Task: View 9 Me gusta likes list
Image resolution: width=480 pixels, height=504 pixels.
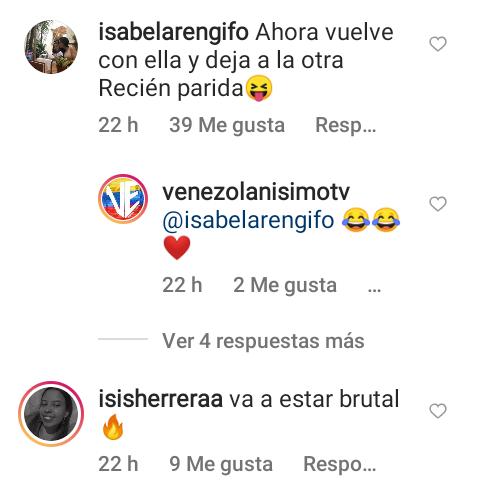Action: (221, 464)
